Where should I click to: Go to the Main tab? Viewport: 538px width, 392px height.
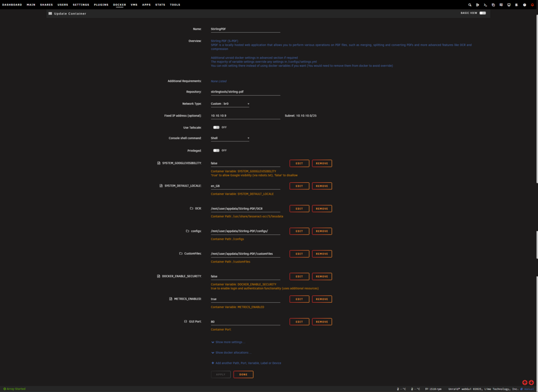[31, 5]
